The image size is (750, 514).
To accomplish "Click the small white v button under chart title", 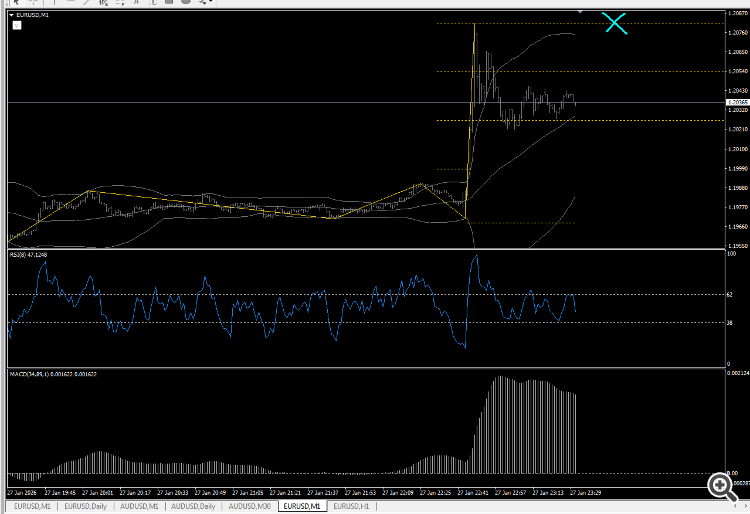I will click(x=17, y=25).
